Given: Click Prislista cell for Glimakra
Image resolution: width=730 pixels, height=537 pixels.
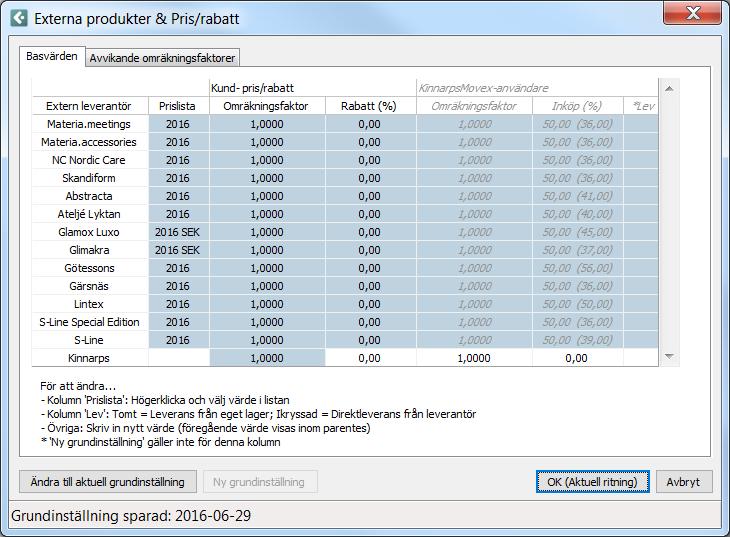Looking at the screenshot, I should [179, 250].
